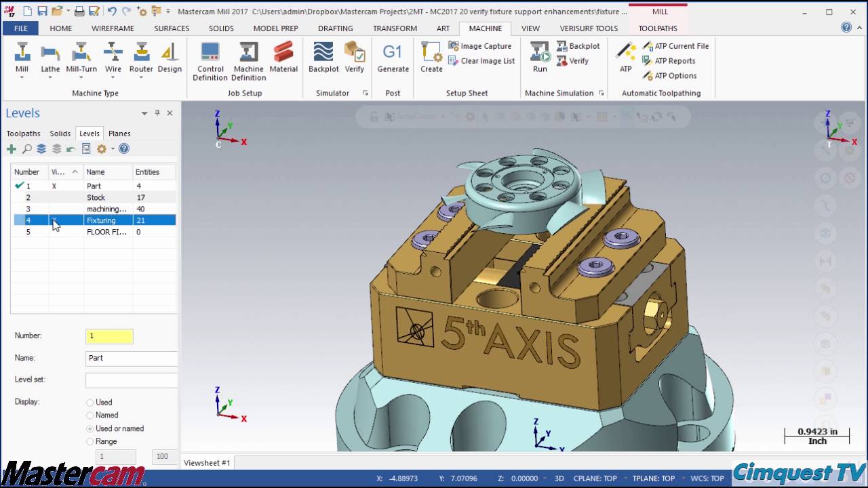Select the Named display option
The height and width of the screenshot is (488, 868).
tap(90, 415)
